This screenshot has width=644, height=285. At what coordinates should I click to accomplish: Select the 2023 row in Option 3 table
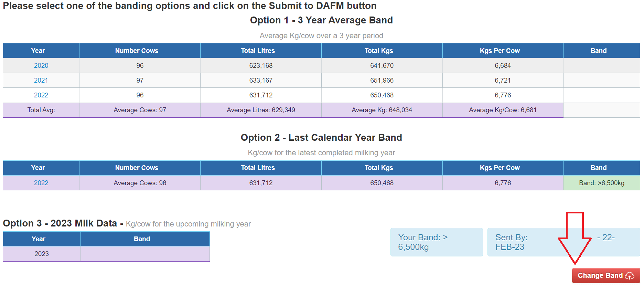point(106,254)
